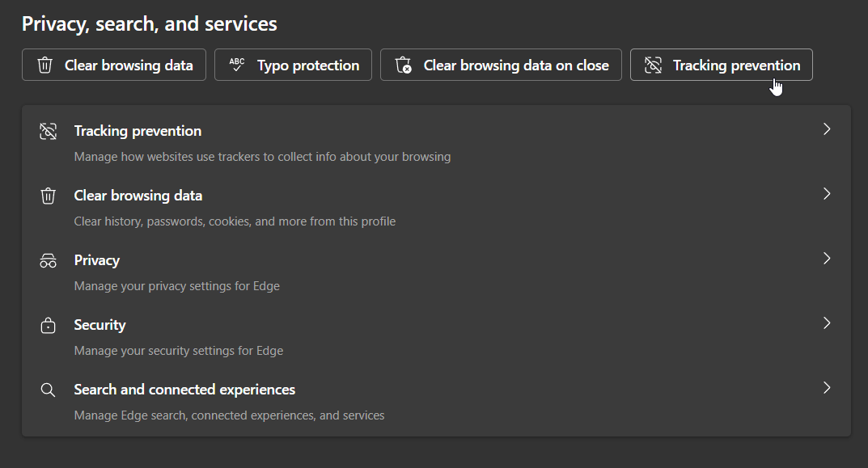Expand the Privacy section chevron

[827, 258]
